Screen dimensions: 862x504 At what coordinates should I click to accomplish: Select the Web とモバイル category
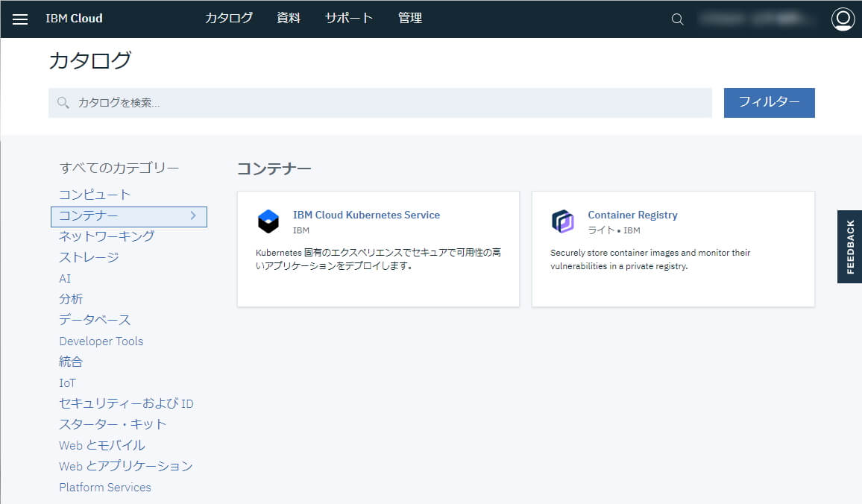(x=101, y=445)
